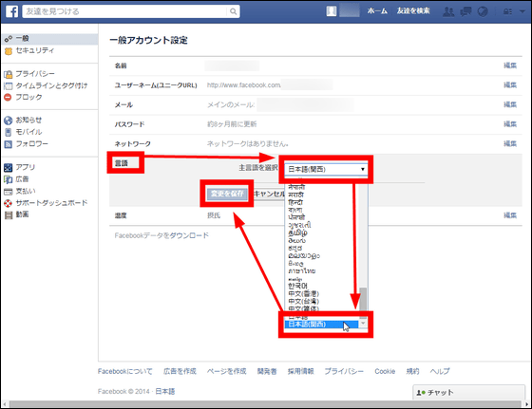Click the Security badge icon
Screen dimensions: 532x409
tap(9, 51)
